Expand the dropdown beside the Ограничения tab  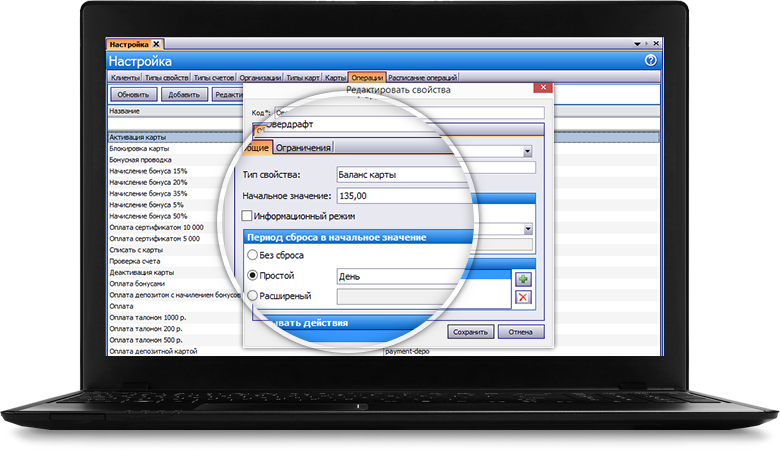point(527,152)
